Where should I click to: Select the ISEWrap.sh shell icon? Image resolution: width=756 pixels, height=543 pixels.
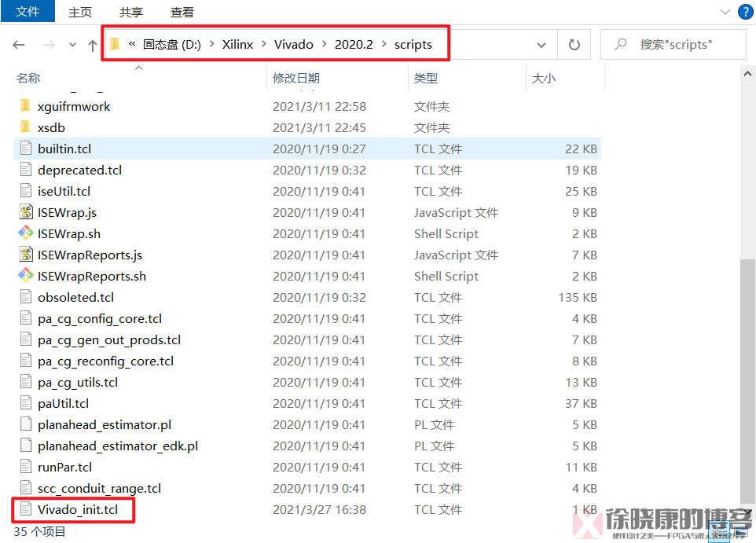26,233
